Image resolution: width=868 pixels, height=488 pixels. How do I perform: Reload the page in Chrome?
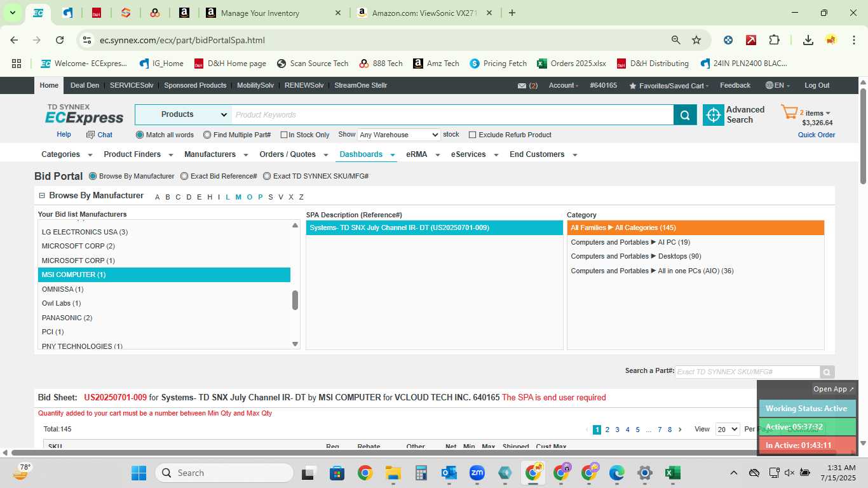pyautogui.click(x=60, y=40)
